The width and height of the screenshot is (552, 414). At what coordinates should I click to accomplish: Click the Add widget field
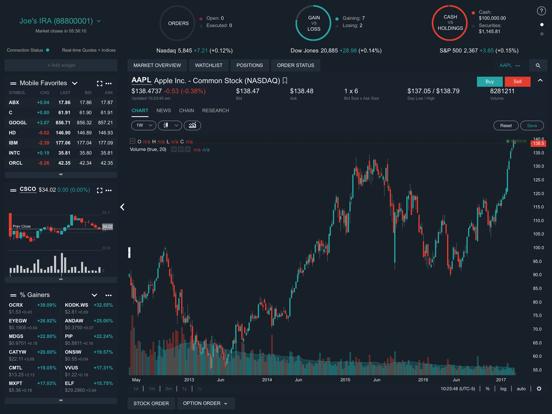tap(61, 65)
